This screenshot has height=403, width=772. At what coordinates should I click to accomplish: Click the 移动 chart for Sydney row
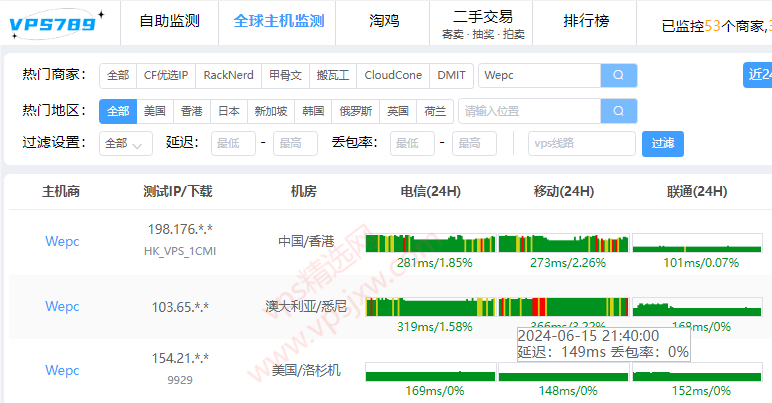[564, 307]
